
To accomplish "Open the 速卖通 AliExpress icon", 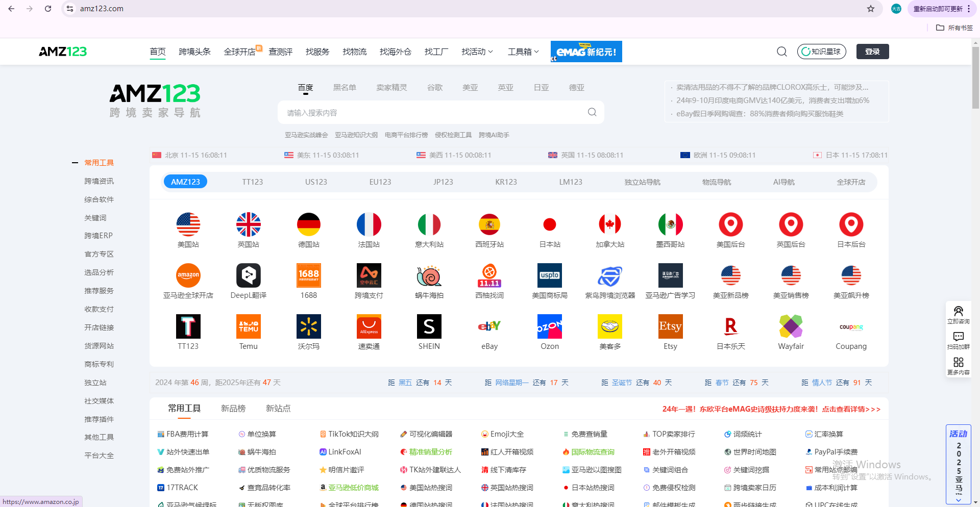I will click(x=369, y=326).
